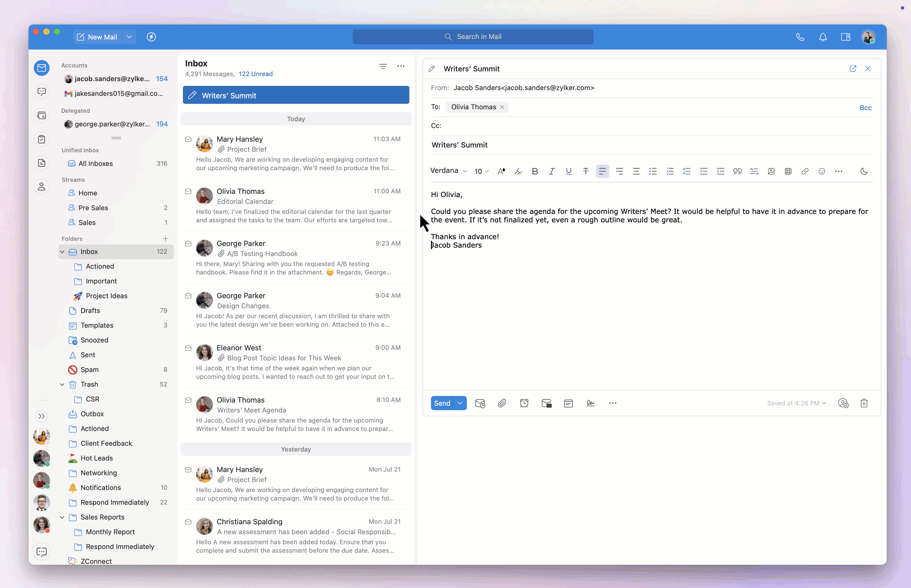Screen dimensions: 911x588
Task: Toggle bold formatting
Action: click(535, 171)
